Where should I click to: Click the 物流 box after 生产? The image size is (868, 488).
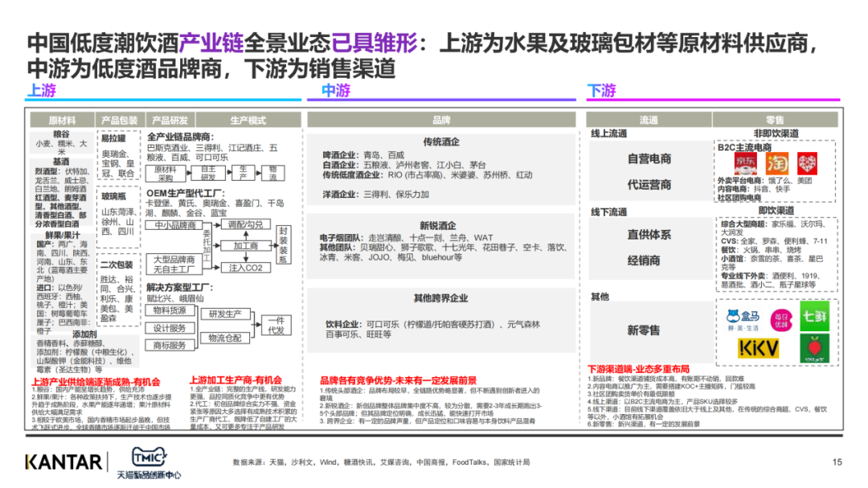(x=273, y=174)
